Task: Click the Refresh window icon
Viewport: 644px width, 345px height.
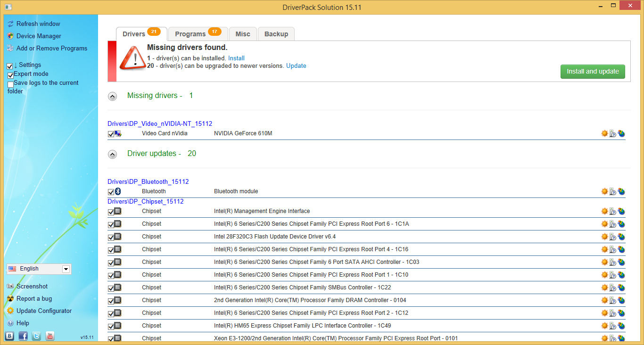Action: [x=10, y=24]
